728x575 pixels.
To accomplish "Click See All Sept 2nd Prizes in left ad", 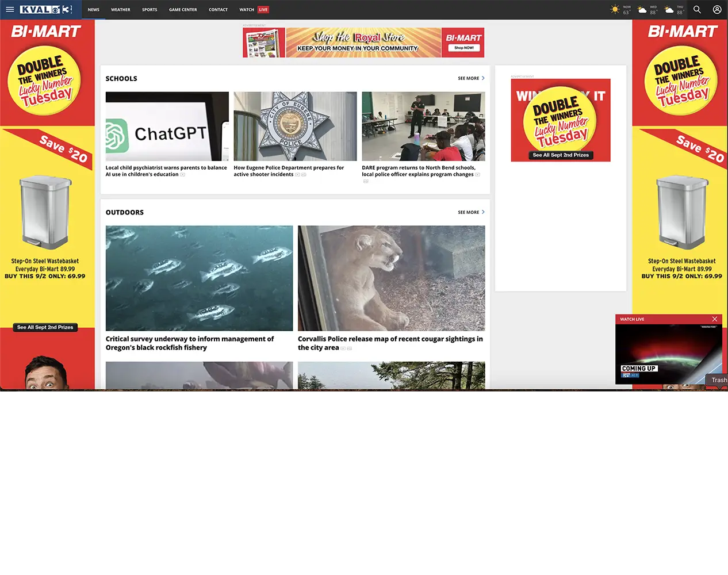I will (45, 327).
